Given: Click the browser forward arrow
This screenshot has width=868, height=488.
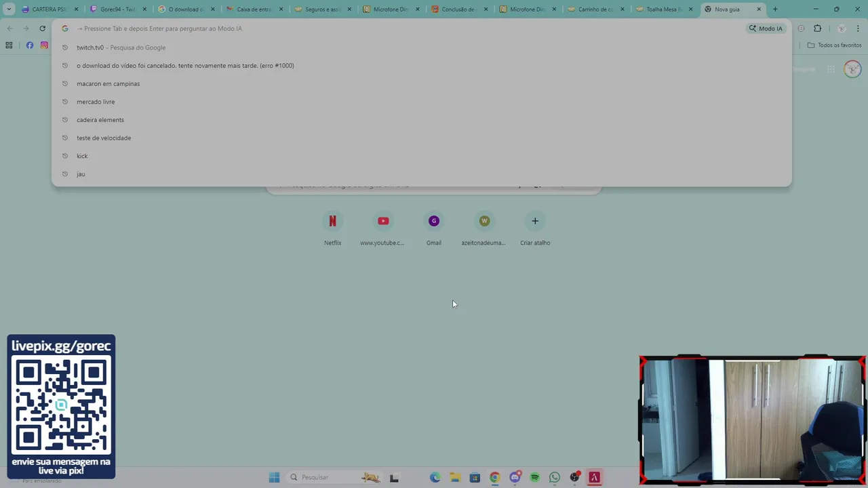Looking at the screenshot, I should 26,28.
